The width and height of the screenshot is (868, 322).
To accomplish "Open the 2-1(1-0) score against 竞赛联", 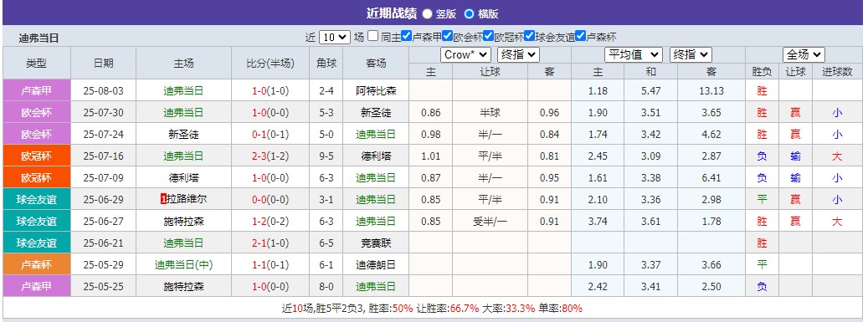I will click(270, 243).
